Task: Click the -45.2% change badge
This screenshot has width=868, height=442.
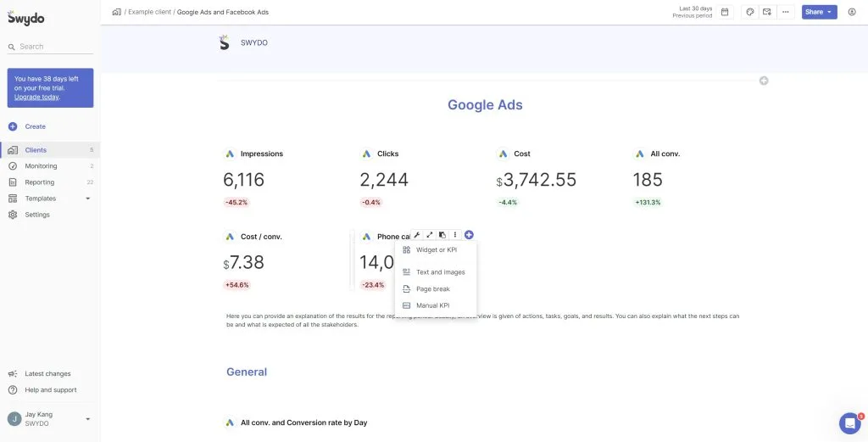Action: tap(236, 203)
